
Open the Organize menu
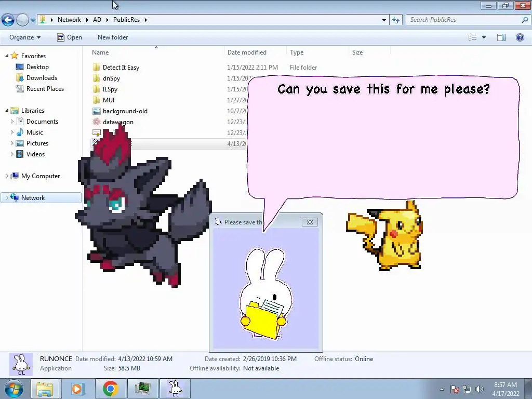point(25,37)
